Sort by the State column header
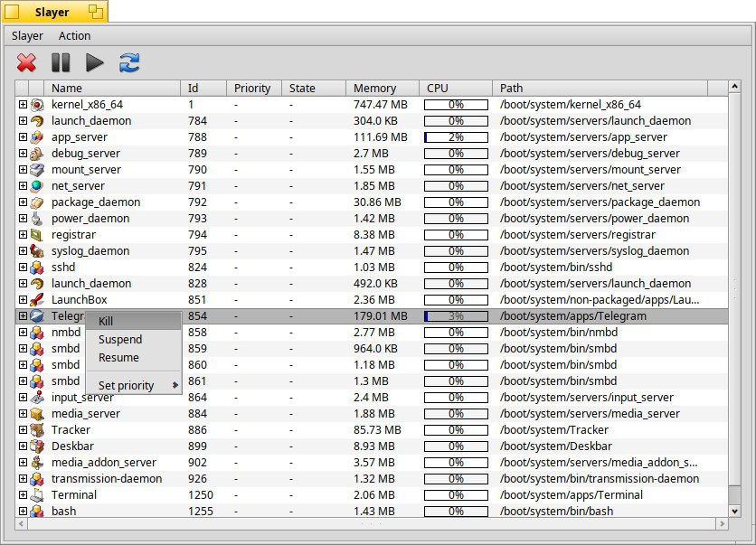This screenshot has width=756, height=545. (314, 89)
